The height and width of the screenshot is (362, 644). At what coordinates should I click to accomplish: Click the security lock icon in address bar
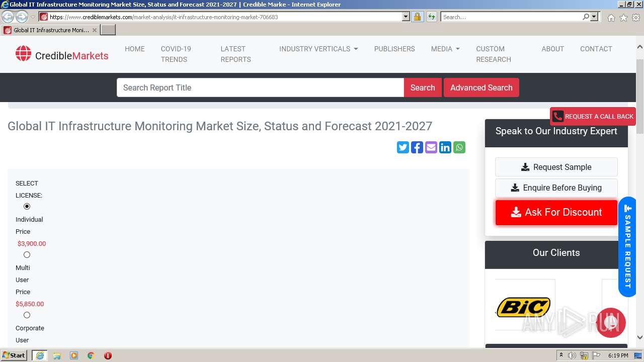417,17
